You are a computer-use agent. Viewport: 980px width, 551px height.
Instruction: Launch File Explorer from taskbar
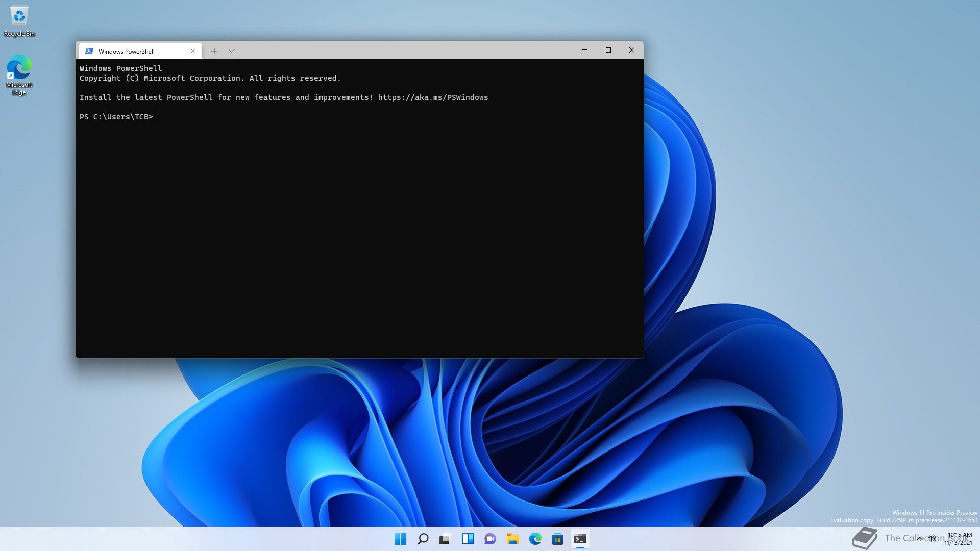pos(513,539)
